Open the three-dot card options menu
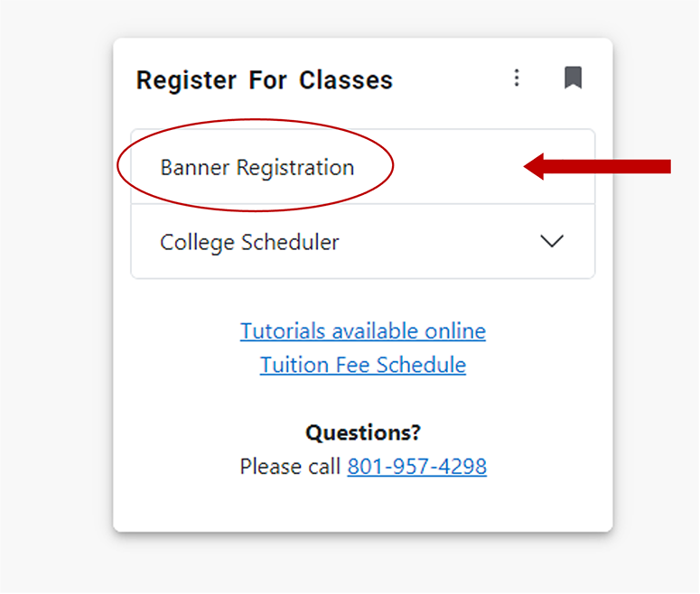 point(517,79)
